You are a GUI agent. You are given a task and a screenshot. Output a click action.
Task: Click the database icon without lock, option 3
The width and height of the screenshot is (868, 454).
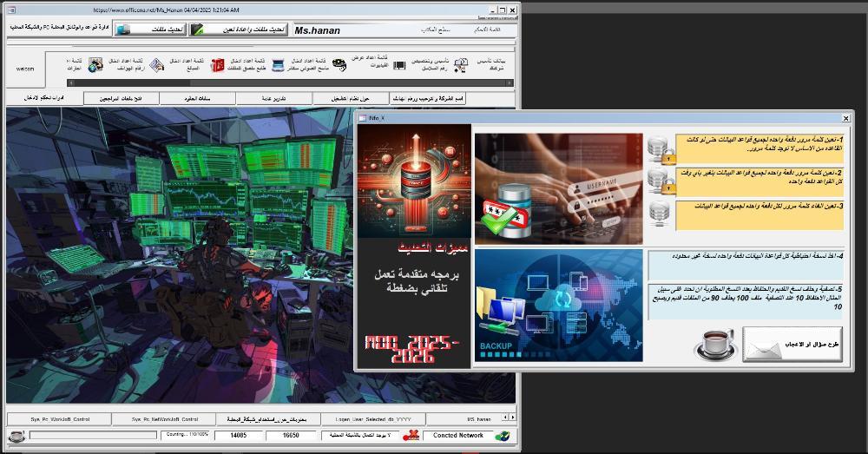(660, 214)
